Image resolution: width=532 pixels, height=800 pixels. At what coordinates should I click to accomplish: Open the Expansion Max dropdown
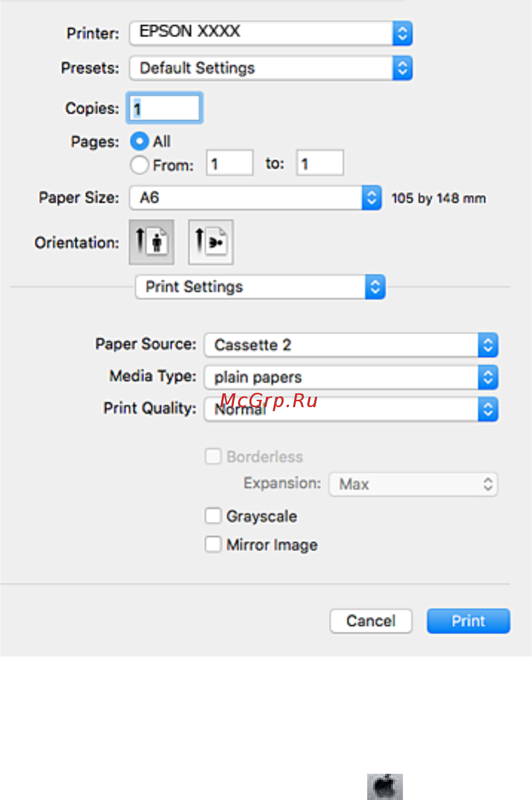click(x=413, y=484)
